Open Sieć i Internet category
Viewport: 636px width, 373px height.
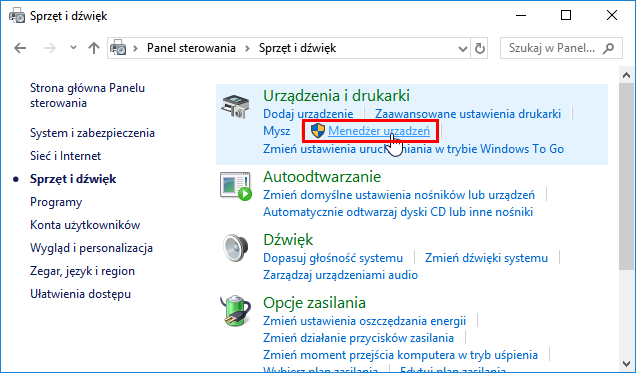click(x=65, y=156)
